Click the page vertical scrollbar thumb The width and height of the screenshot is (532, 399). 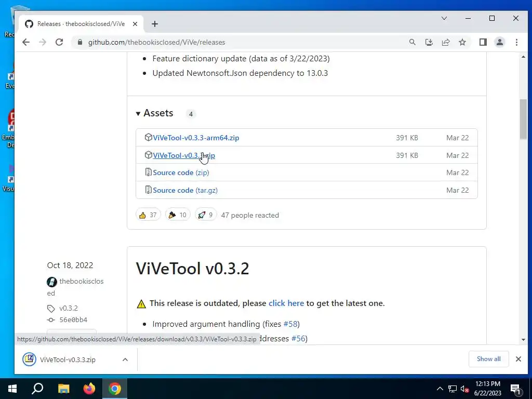pos(523,119)
